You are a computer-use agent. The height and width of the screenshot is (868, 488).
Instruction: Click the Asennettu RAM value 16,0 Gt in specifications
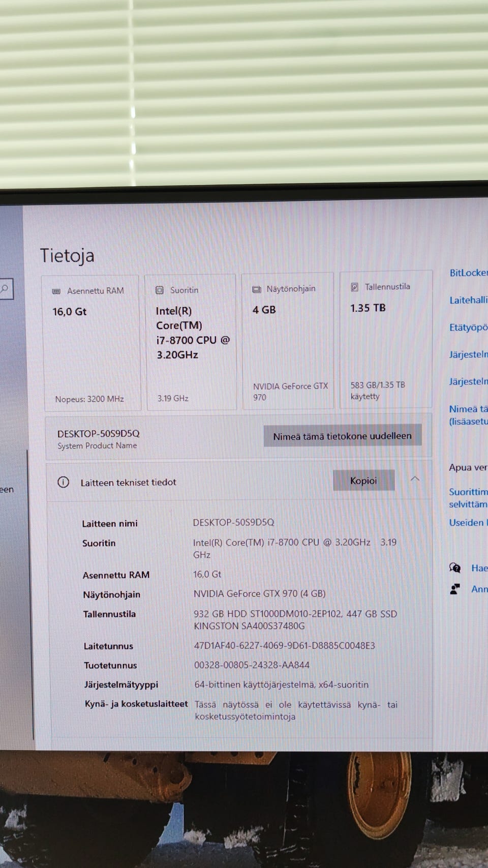207,574
